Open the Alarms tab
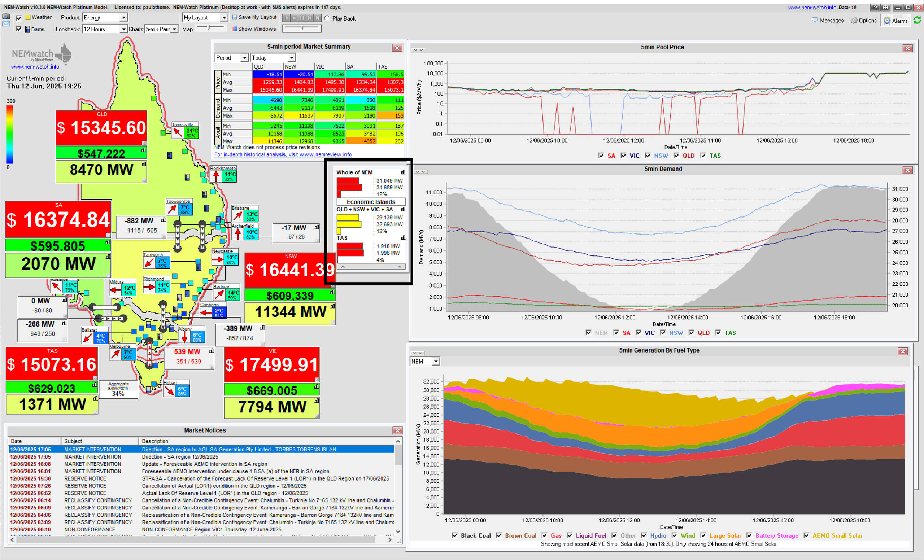Image resolution: width=924 pixels, height=560 pixels. tap(895, 21)
